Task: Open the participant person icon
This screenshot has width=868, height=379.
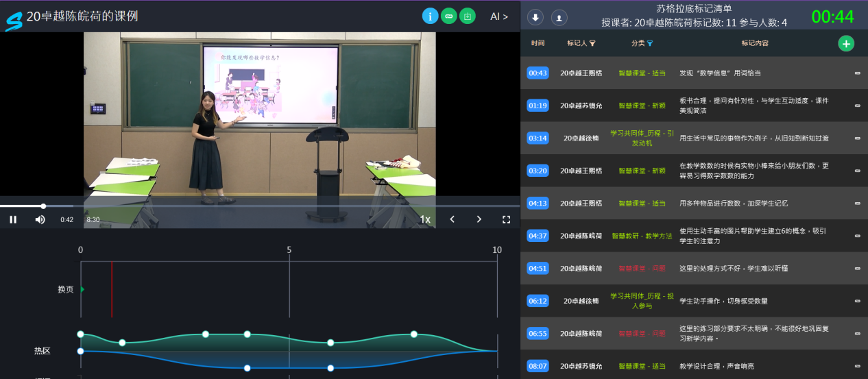Action: (x=559, y=17)
